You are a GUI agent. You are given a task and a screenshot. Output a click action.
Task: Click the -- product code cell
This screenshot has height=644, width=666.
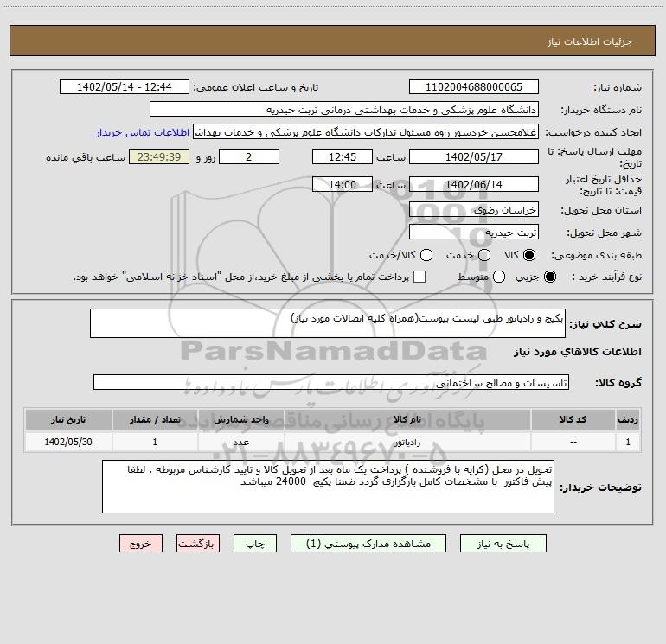[x=573, y=442]
